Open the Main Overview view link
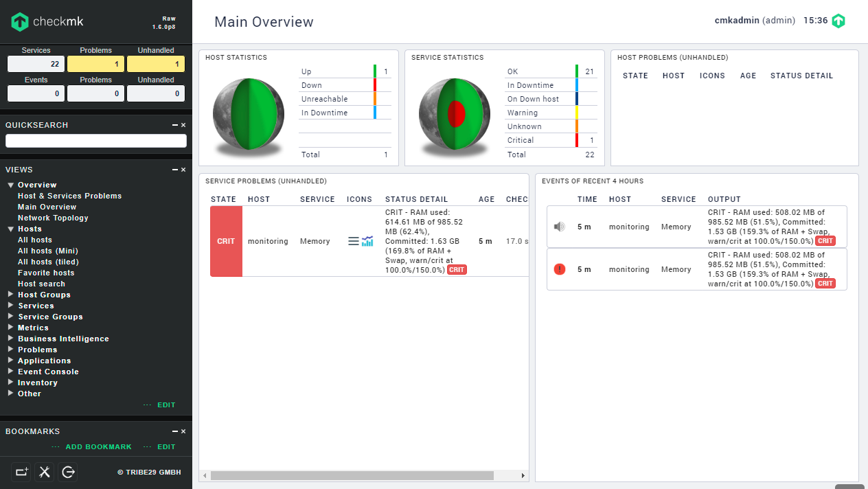The height and width of the screenshot is (489, 868). click(47, 207)
